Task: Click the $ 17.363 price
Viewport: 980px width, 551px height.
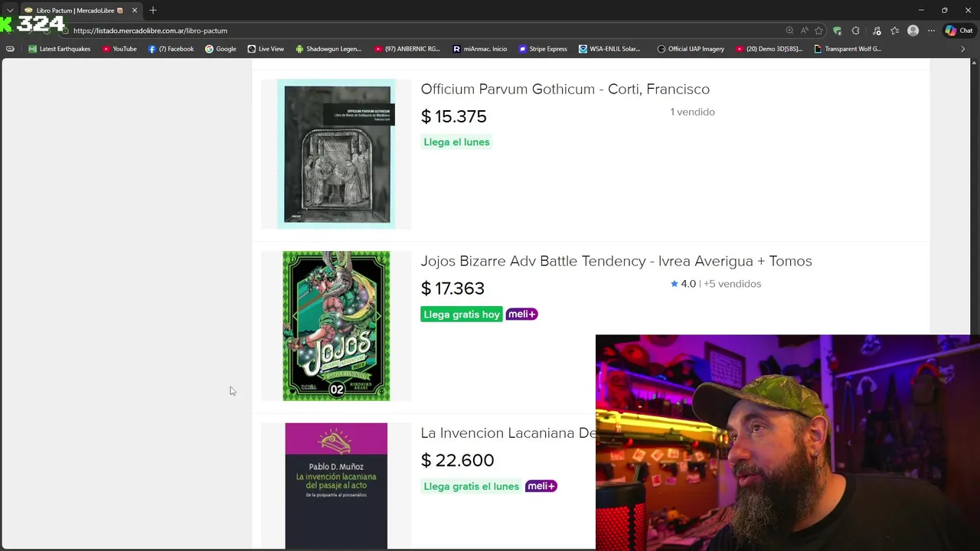Action: pyautogui.click(x=452, y=289)
